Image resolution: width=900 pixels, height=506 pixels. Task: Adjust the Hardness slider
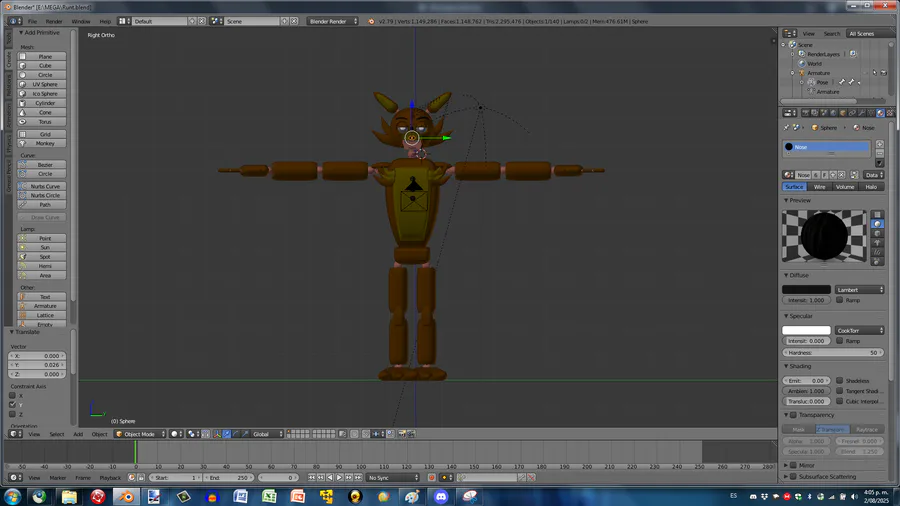(x=833, y=352)
